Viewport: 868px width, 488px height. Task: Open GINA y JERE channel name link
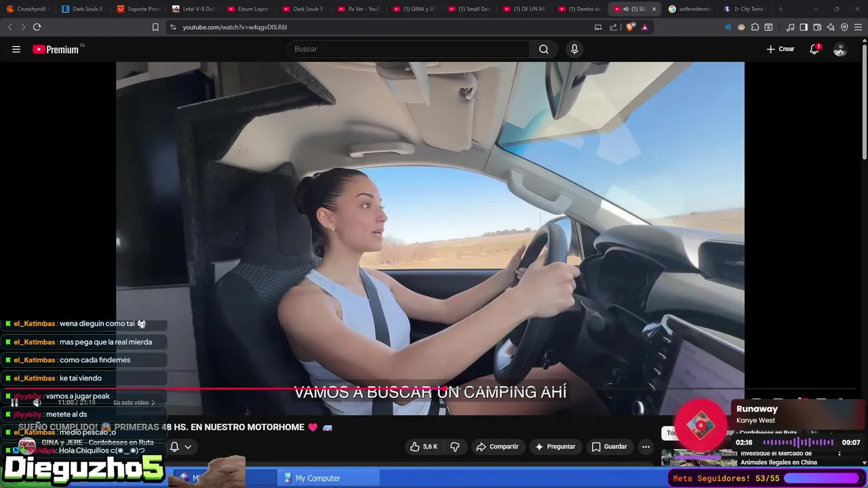point(97,443)
